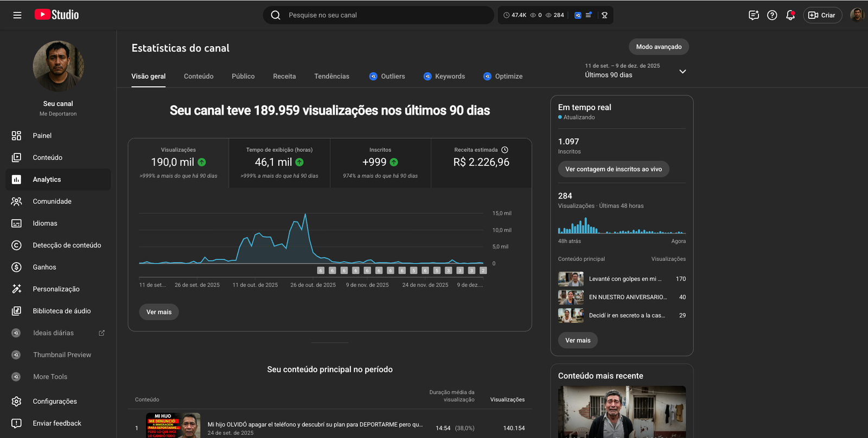Click the help question mark icon
The width and height of the screenshot is (868, 438).
point(772,15)
